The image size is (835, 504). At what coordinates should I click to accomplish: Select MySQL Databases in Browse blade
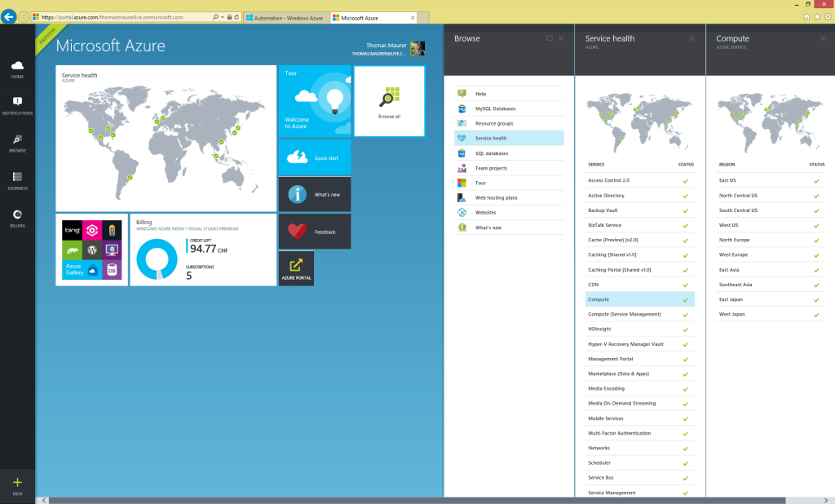(509, 108)
